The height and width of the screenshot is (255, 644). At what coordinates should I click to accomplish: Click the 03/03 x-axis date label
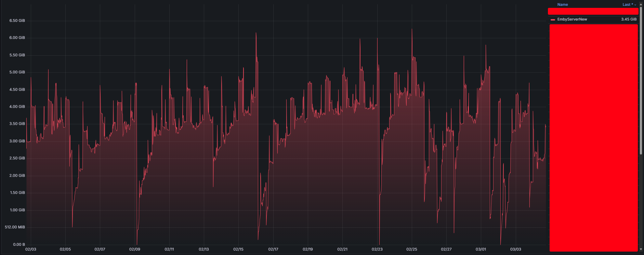click(515, 249)
